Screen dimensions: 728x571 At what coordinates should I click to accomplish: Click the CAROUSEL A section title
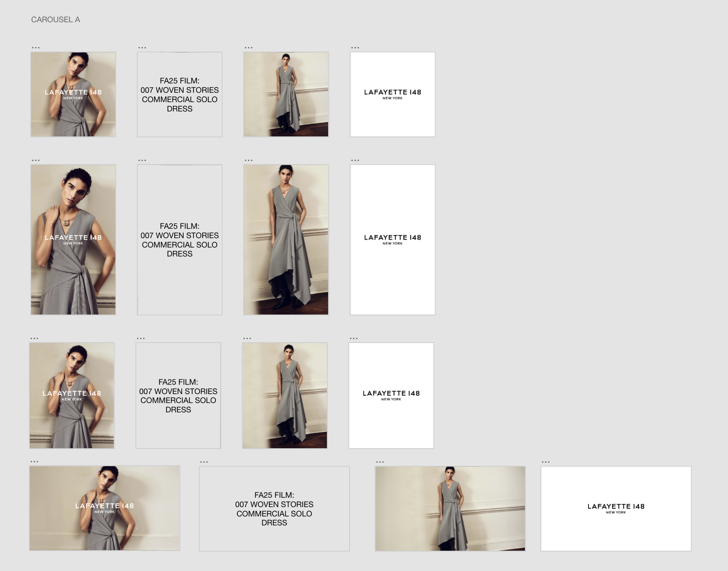pyautogui.click(x=56, y=19)
